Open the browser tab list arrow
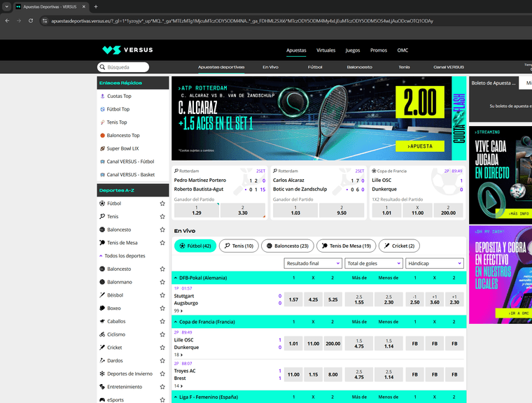The width and height of the screenshot is (532, 403). [6, 6]
